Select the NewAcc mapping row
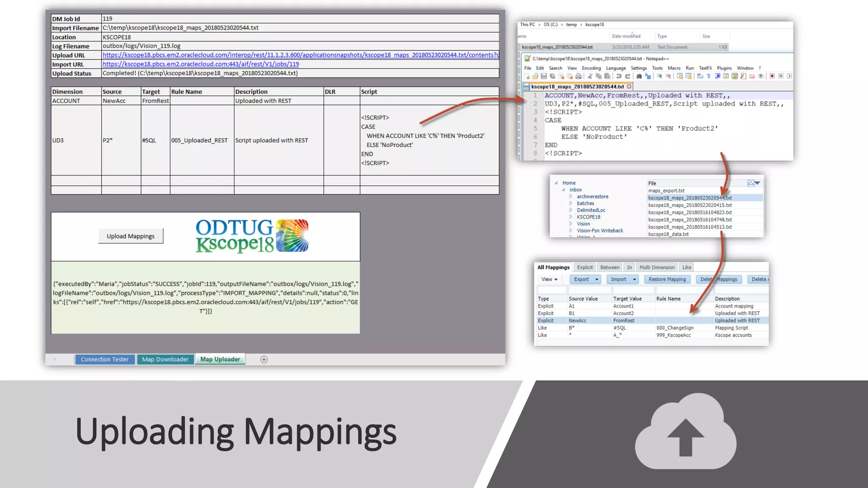 652,321
